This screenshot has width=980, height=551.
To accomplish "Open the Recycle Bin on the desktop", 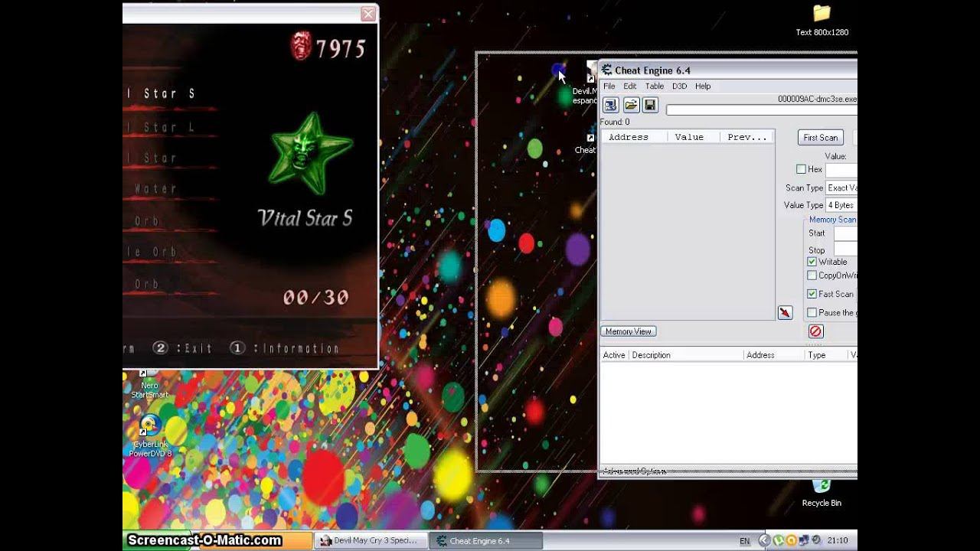I will click(x=822, y=491).
